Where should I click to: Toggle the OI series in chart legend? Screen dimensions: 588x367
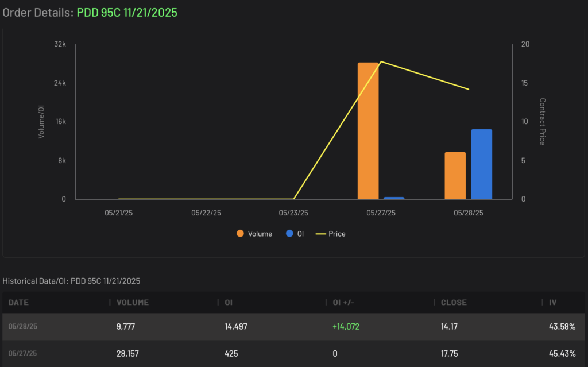[295, 234]
